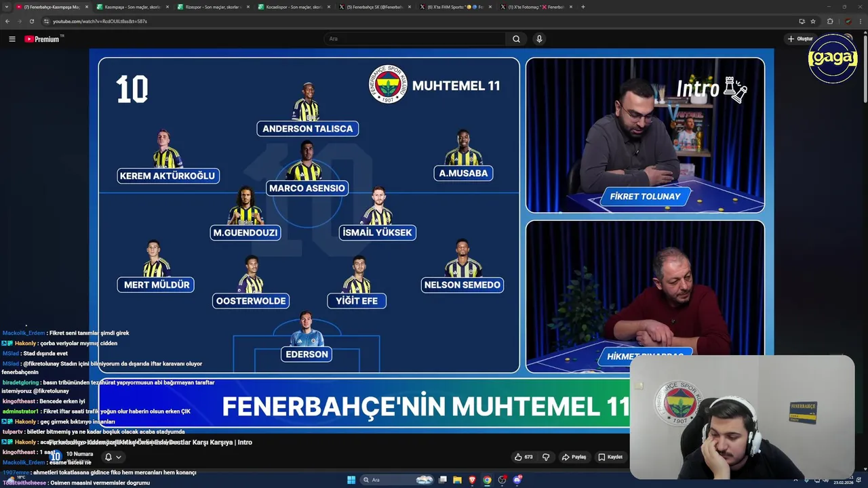Open the 10 Numara channel avatar
The width and height of the screenshot is (868, 488).
(x=55, y=457)
